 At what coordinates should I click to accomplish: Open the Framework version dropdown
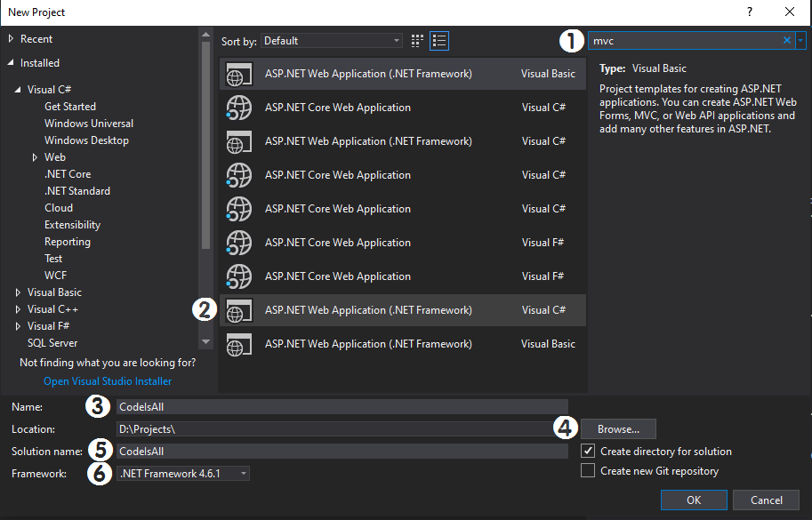183,474
